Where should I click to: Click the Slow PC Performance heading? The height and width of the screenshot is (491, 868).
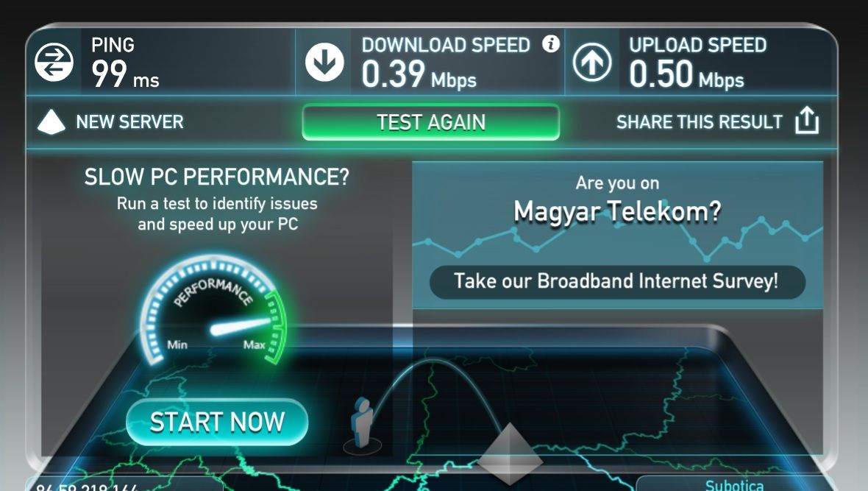pyautogui.click(x=217, y=177)
